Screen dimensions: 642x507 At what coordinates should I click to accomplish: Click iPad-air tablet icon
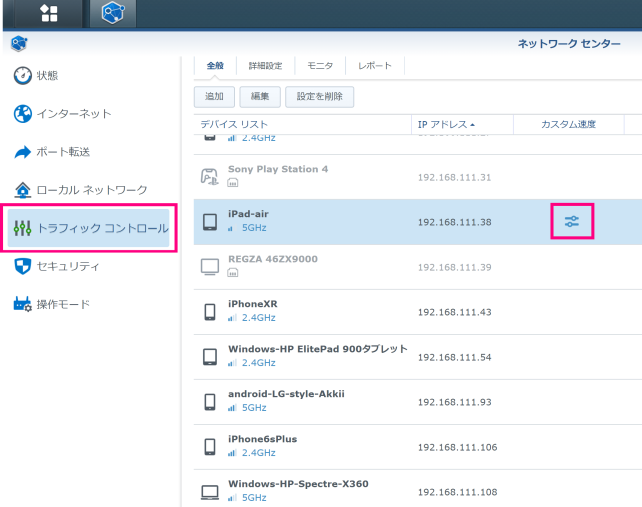[x=210, y=222]
